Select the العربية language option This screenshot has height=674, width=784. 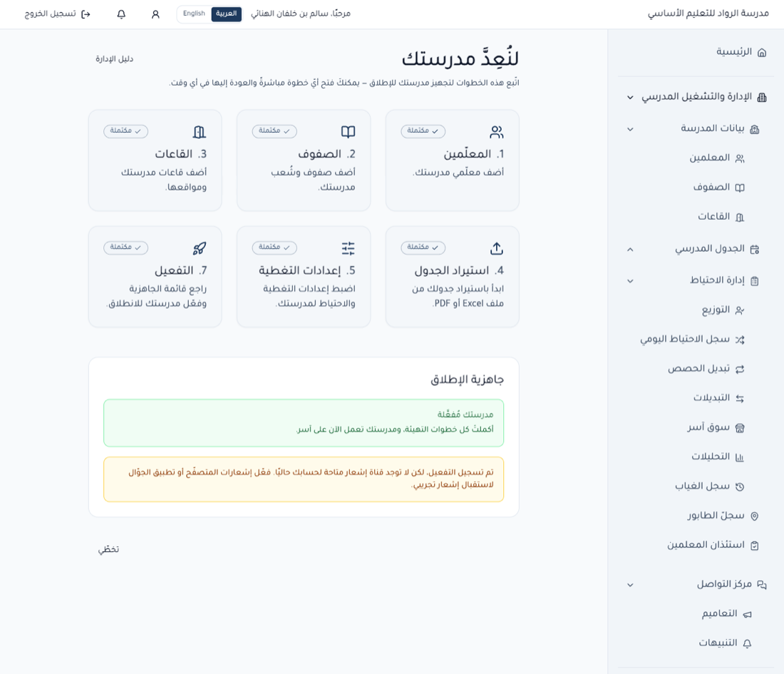(x=226, y=14)
